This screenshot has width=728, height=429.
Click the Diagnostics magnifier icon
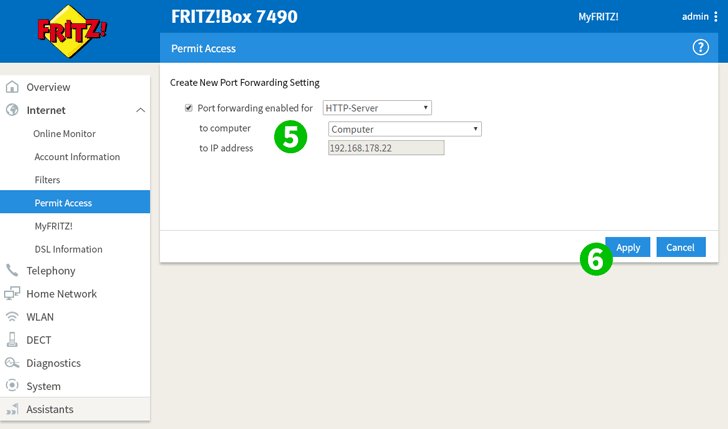(x=12, y=363)
